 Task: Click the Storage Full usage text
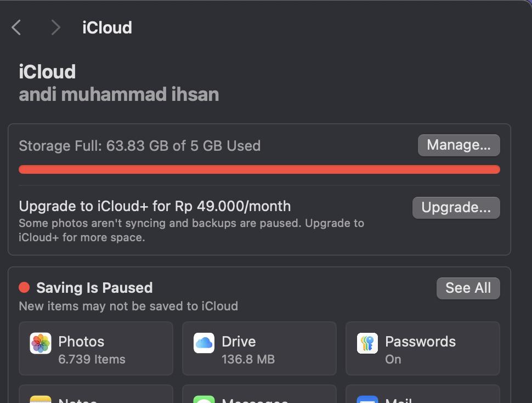[139, 146]
